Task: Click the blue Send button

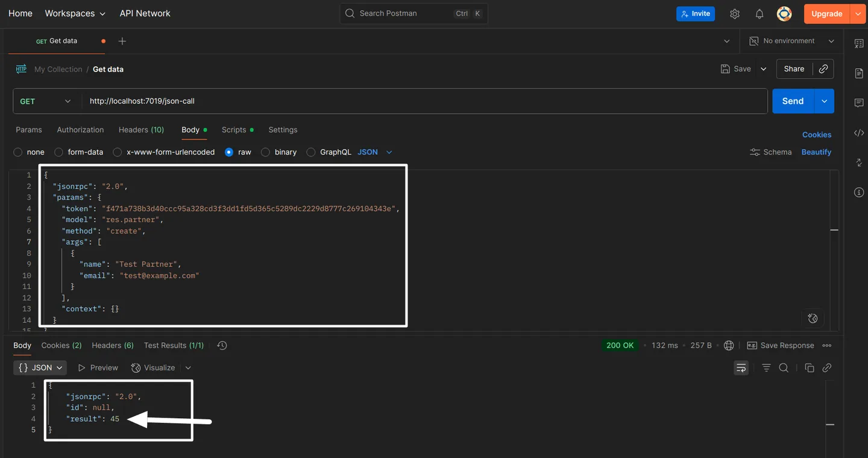Action: click(x=793, y=101)
